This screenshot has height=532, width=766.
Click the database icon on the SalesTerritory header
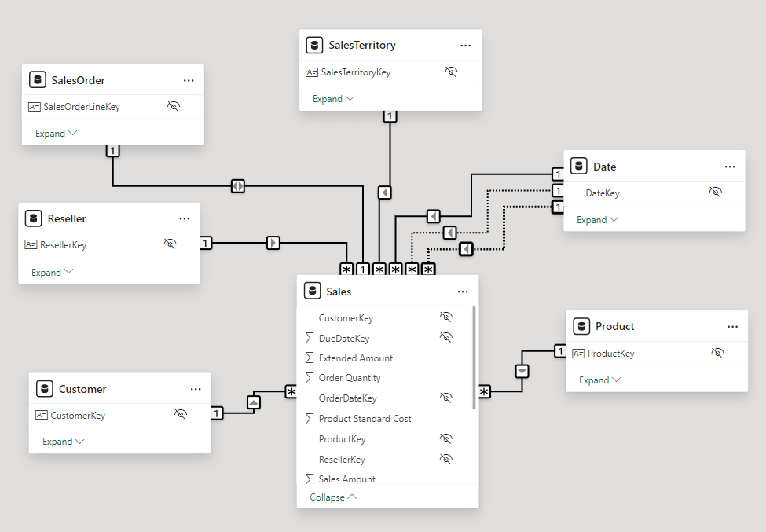pyautogui.click(x=314, y=45)
